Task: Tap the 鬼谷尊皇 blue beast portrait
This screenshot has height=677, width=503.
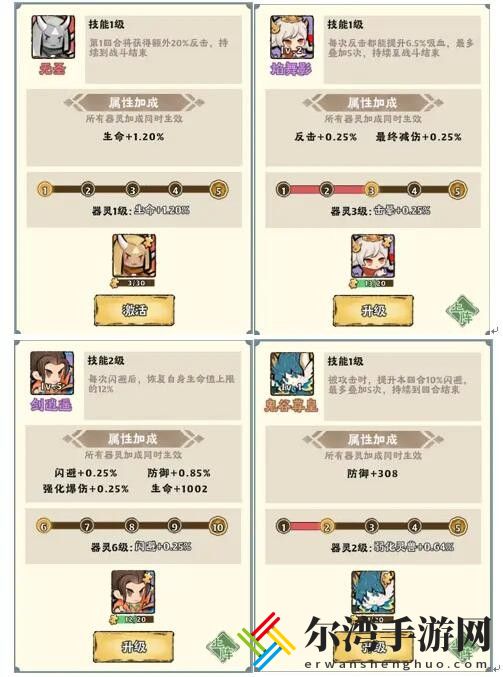Action: point(292,373)
